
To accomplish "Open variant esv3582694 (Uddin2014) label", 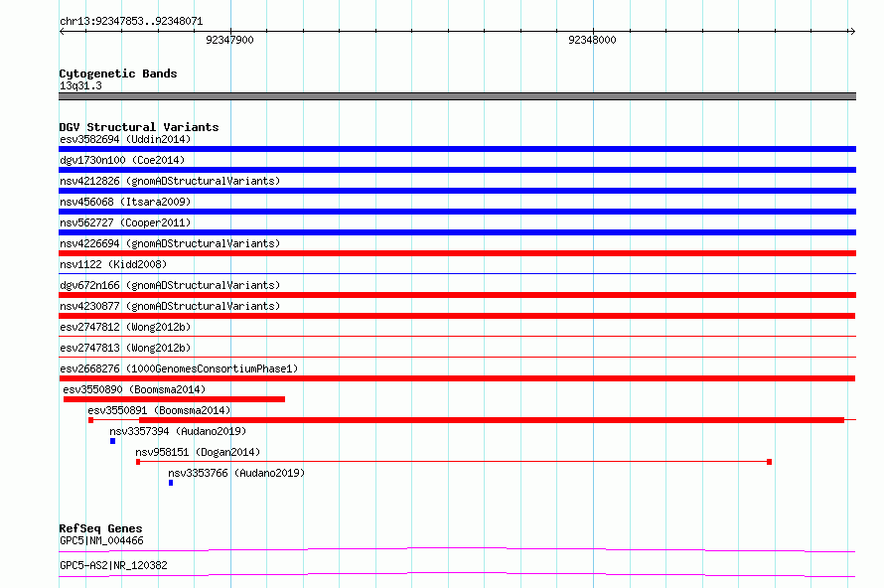I will (x=125, y=139).
